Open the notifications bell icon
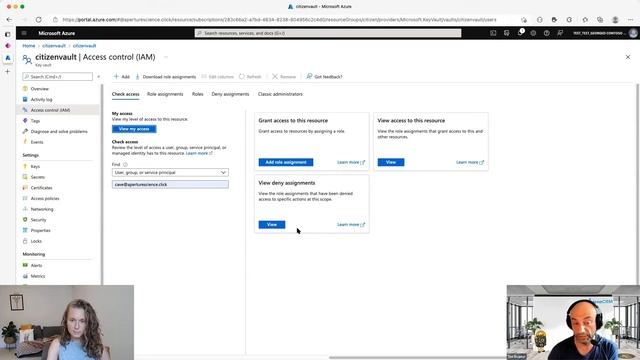The height and width of the screenshot is (360, 640). pyautogui.click(x=520, y=33)
